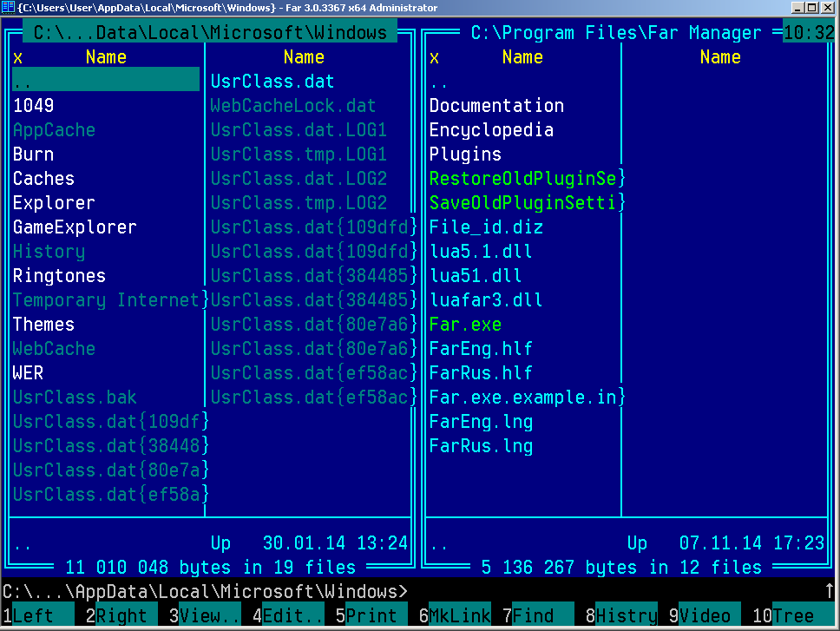This screenshot has height=631, width=840.
Task: Click the left panel path header
Action: coord(210,32)
